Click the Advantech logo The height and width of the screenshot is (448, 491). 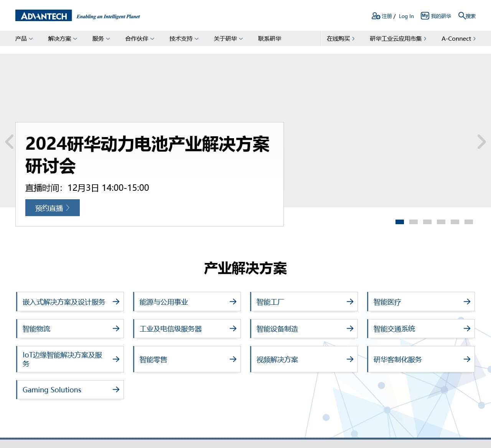pyautogui.click(x=44, y=16)
